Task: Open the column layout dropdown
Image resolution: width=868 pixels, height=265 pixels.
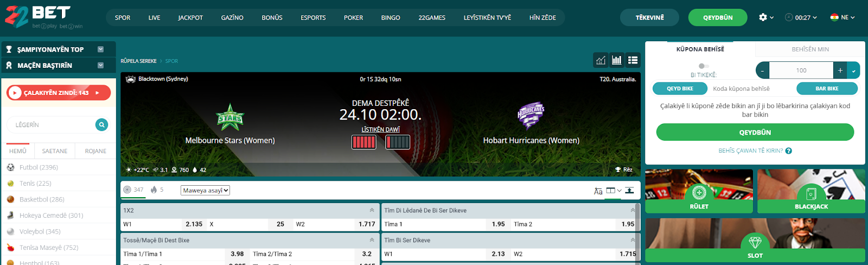Action: pyautogui.click(x=614, y=191)
